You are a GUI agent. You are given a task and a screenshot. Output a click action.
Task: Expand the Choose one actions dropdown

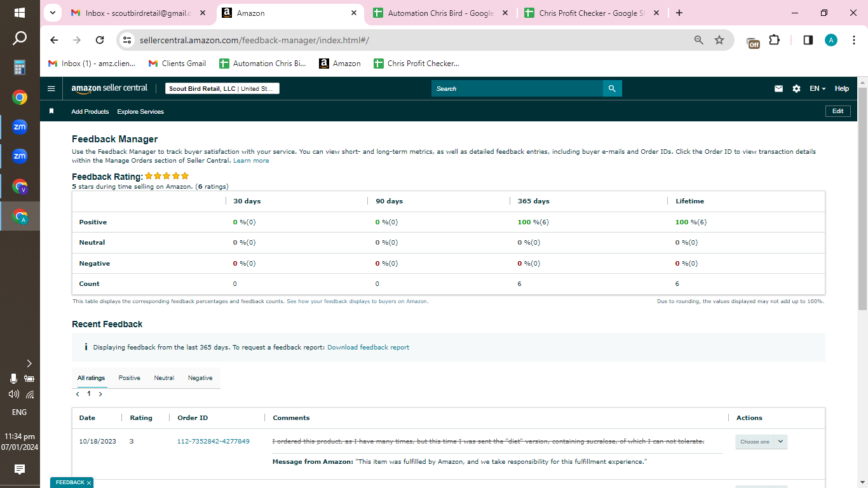pos(761,442)
